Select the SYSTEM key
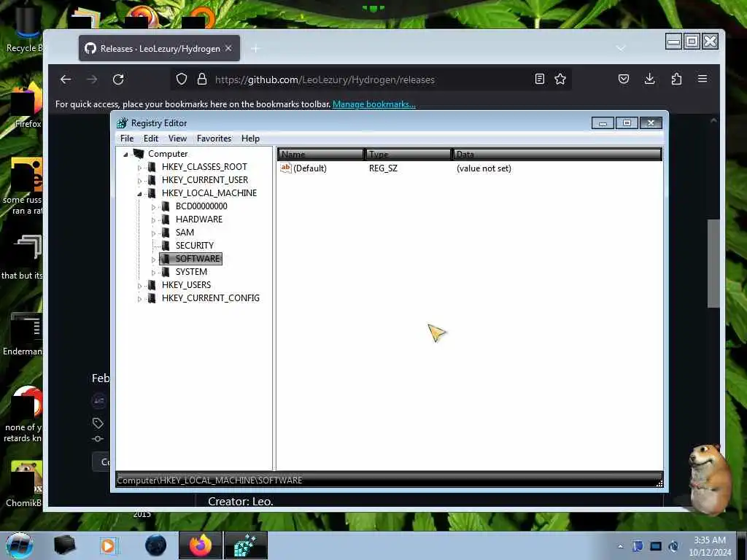The width and height of the screenshot is (747, 560). click(x=191, y=271)
